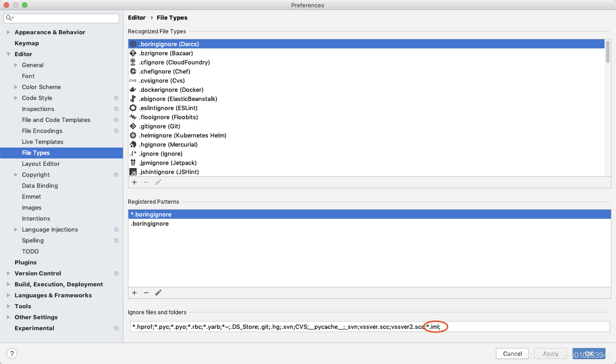Click the Editor breadcrumb link
Screen dimensions: 616x364
[x=137, y=17]
